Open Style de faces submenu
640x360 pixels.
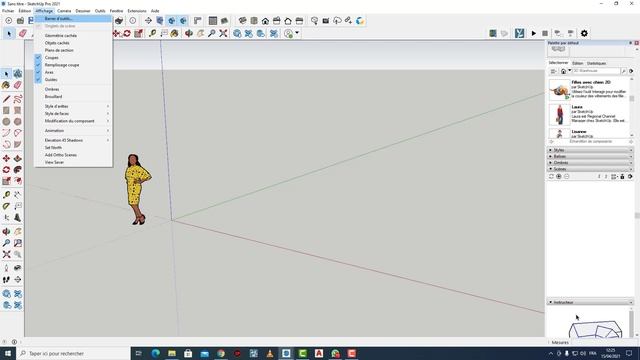(73, 113)
